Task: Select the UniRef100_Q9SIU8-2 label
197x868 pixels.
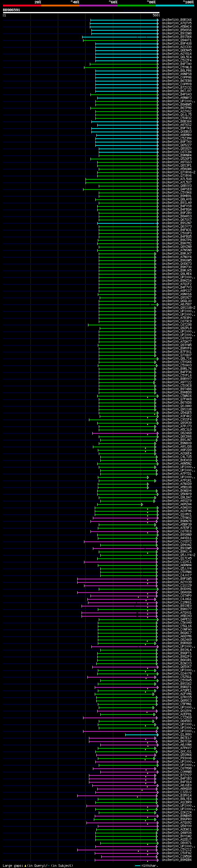Action: tap(179, 308)
